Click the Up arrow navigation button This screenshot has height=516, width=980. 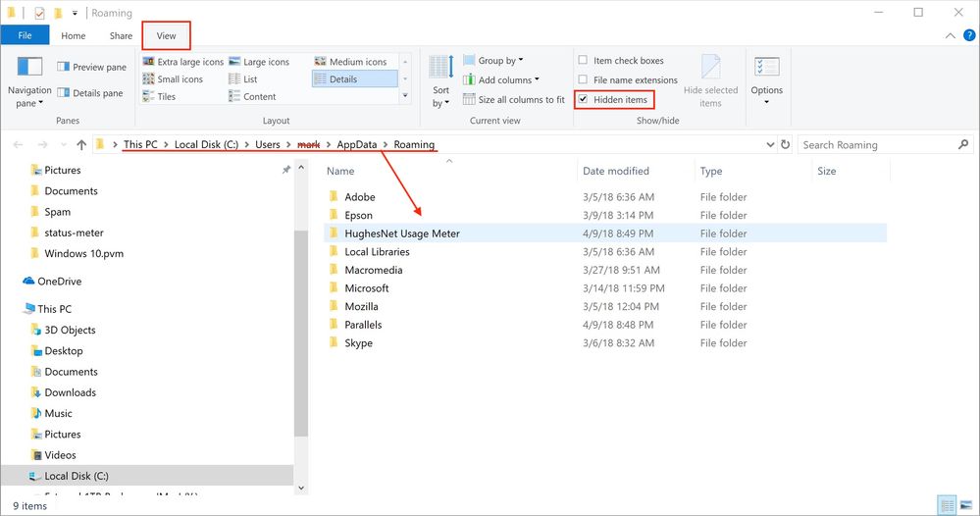[x=80, y=145]
